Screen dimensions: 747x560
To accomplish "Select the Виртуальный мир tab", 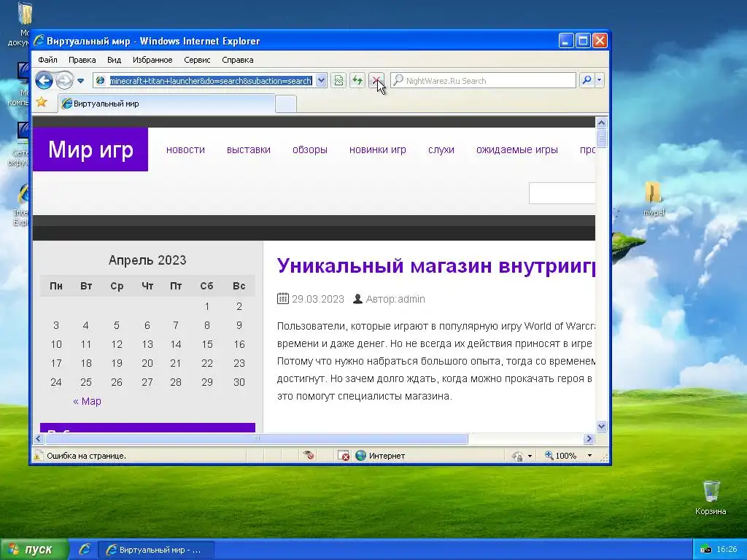I will coord(166,104).
